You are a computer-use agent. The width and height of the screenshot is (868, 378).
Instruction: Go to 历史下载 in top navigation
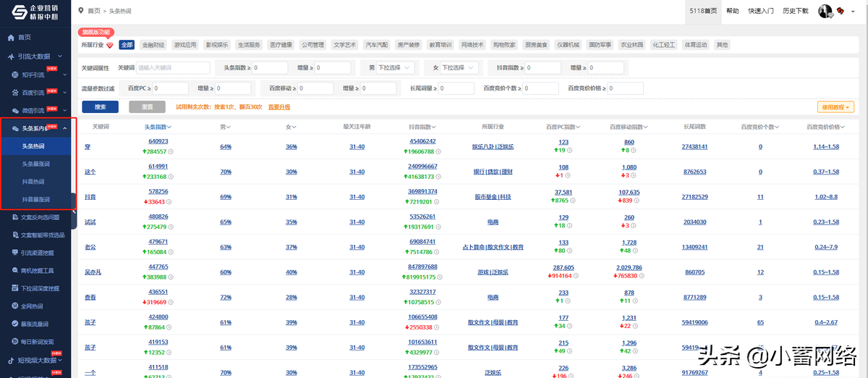click(795, 11)
